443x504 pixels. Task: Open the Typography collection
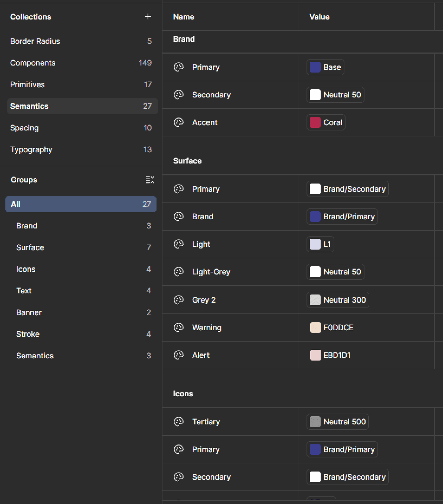[82, 149]
